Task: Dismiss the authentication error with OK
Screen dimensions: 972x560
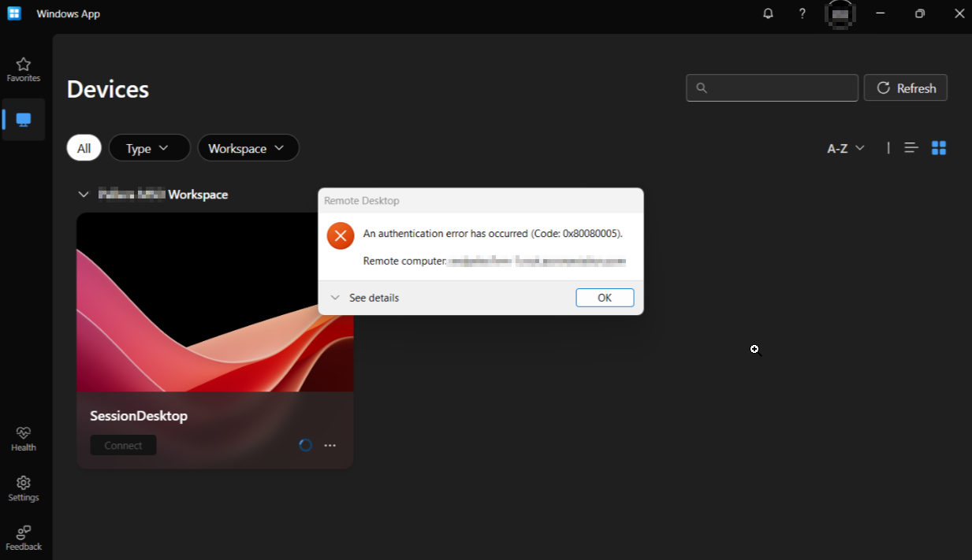Action: click(x=604, y=298)
